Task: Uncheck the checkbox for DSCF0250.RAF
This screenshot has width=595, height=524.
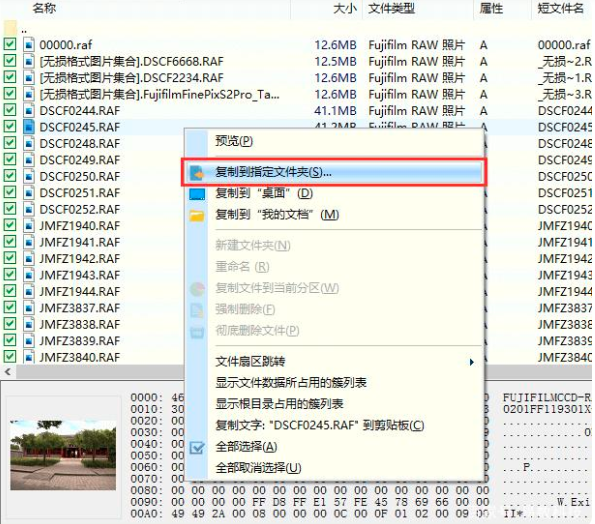Action: point(9,176)
